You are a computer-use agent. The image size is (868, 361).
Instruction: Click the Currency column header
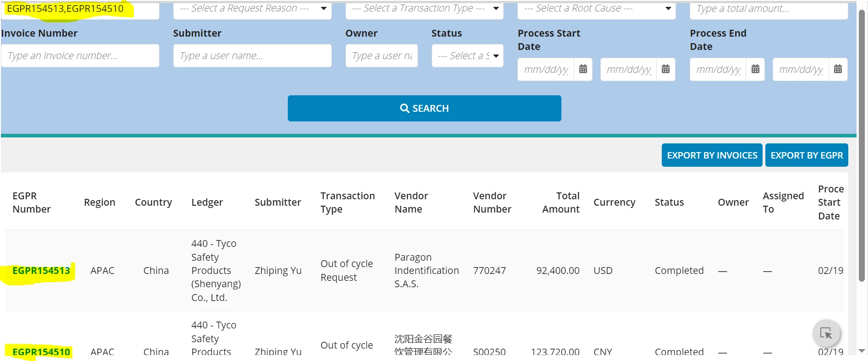click(615, 202)
